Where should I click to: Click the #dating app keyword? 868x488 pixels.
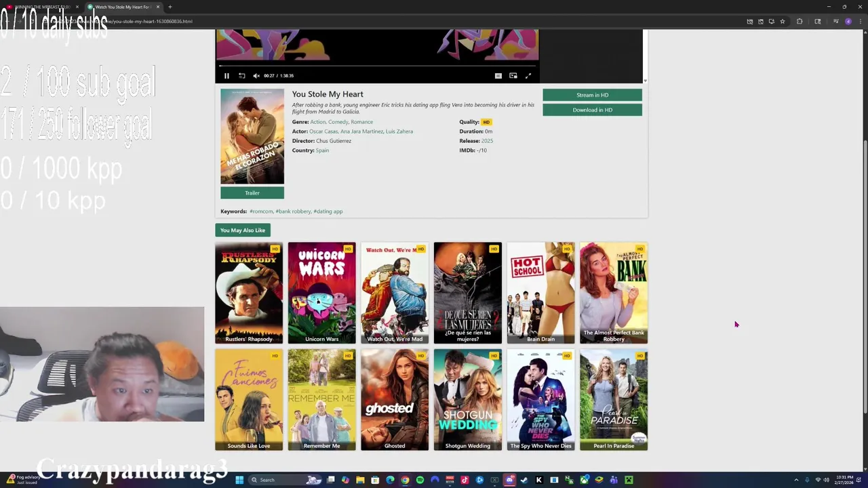click(x=328, y=211)
